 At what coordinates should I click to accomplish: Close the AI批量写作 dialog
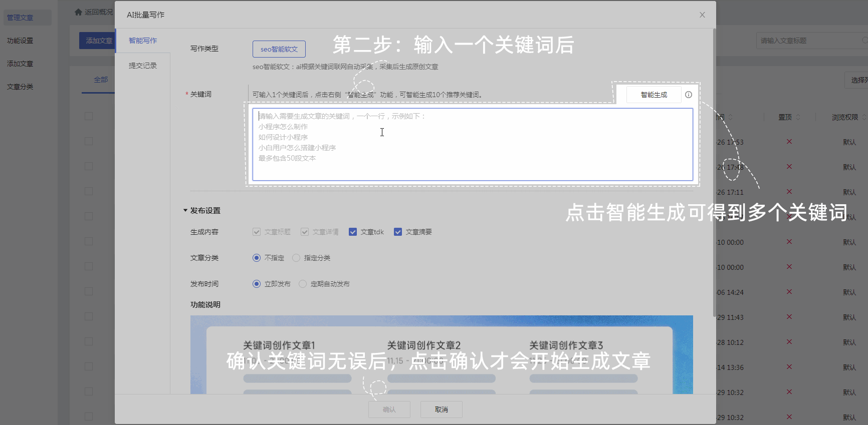(x=702, y=15)
